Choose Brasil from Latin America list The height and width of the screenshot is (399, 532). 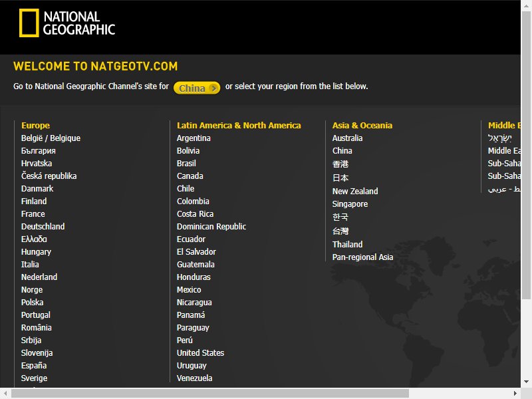point(186,163)
